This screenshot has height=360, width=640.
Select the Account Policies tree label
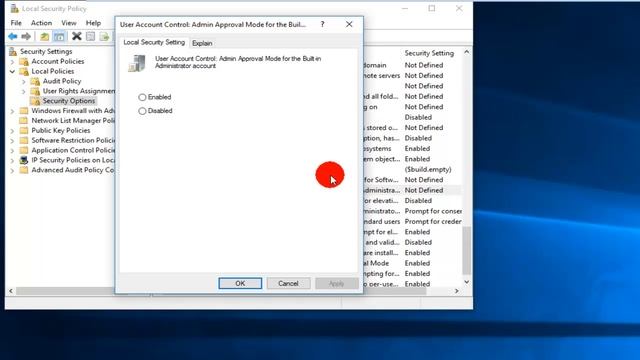[x=58, y=61]
